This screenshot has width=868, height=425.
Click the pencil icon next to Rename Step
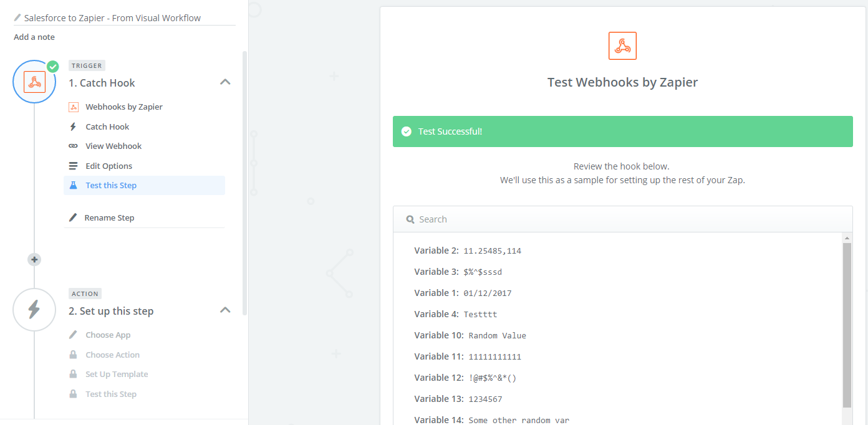(73, 217)
